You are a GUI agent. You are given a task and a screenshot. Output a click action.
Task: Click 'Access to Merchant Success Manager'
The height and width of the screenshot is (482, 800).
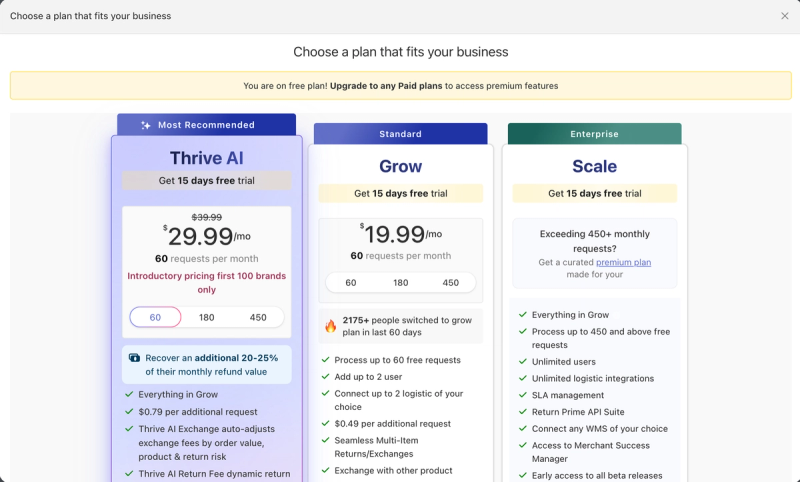591,452
